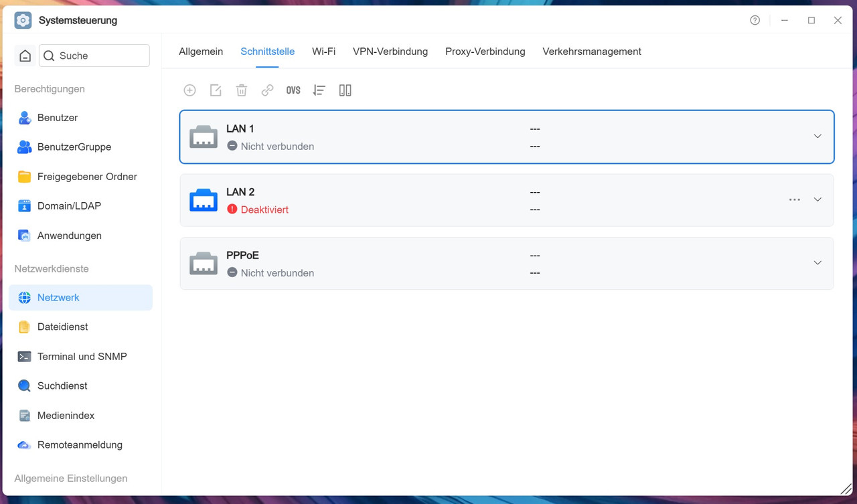Image resolution: width=857 pixels, height=504 pixels.
Task: Select Freigegebener Ordner in the sidebar
Action: point(81,177)
